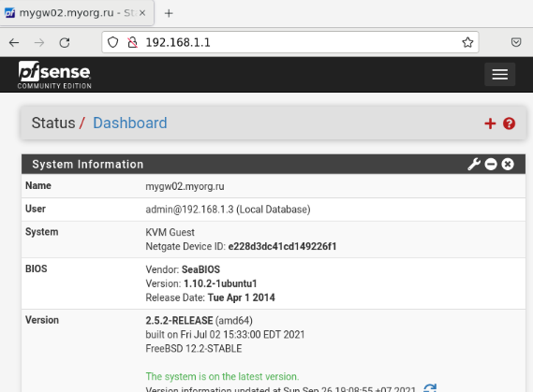
Task: Click the red plus add-widget icon
Action: click(490, 123)
